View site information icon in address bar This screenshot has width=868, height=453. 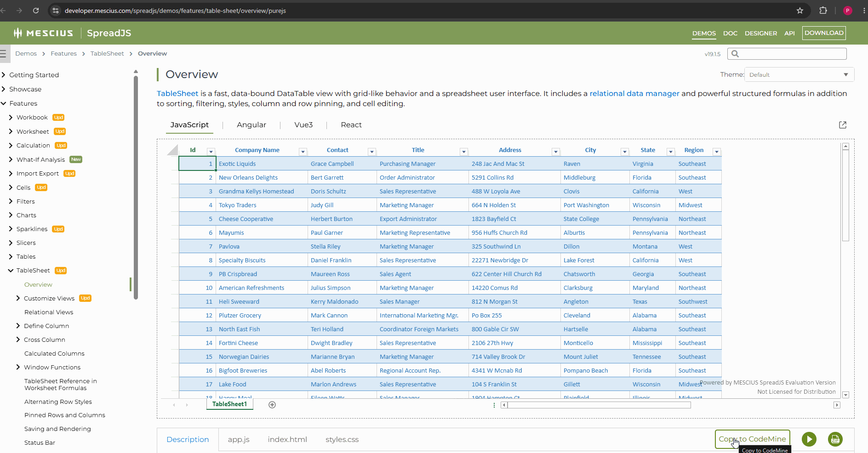coord(56,11)
